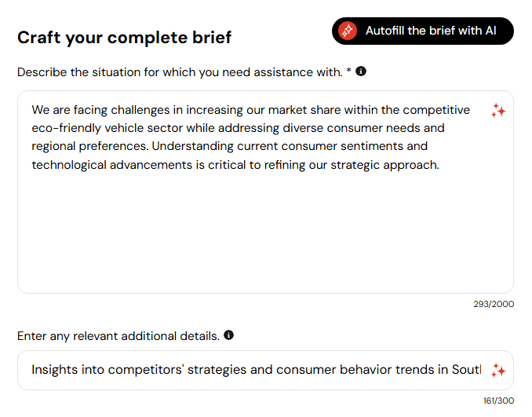Open info tooltip beside situation description label
Image resolution: width=532 pixels, height=417 pixels.
[x=361, y=71]
